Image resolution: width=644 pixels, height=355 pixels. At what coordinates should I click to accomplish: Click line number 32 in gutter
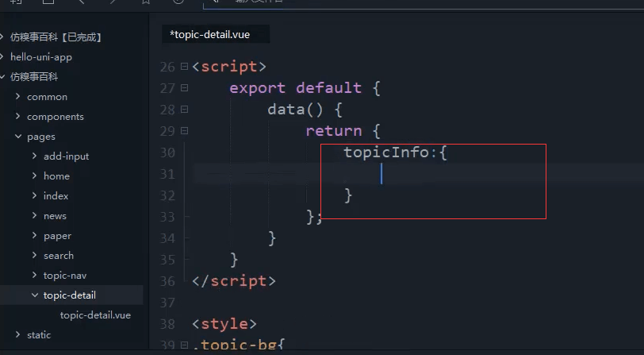167,195
